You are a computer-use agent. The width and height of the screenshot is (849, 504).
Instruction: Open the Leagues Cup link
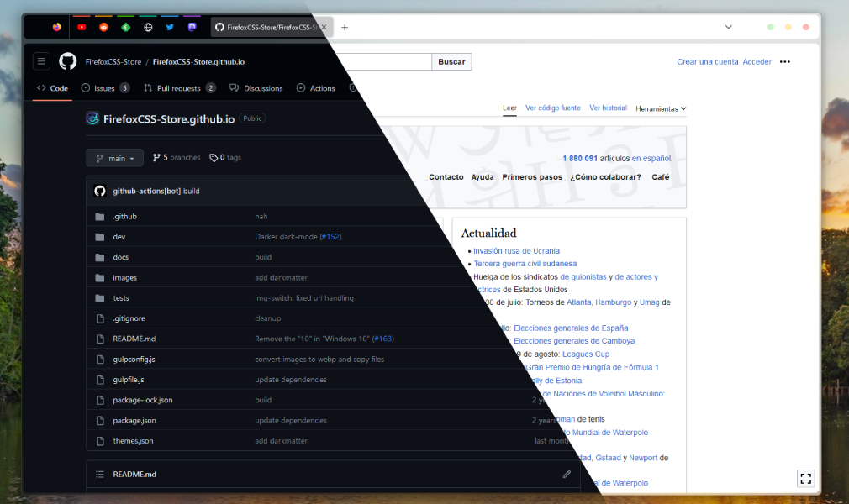tap(586, 354)
